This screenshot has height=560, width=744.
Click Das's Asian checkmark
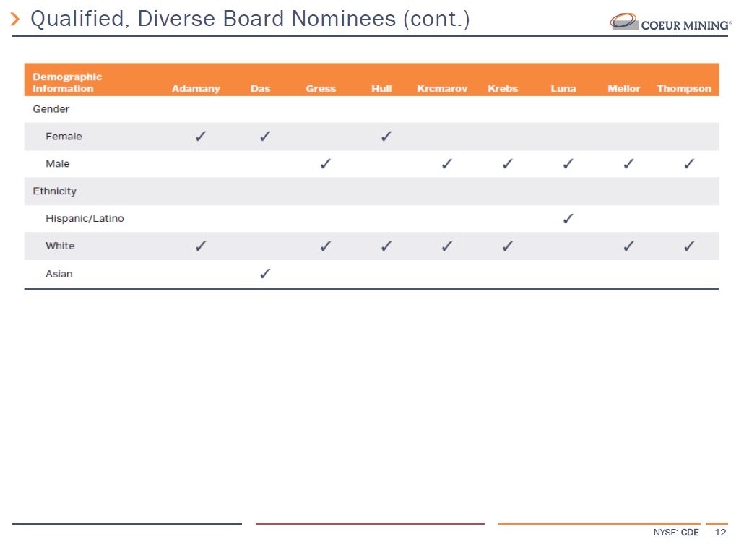[265, 273]
